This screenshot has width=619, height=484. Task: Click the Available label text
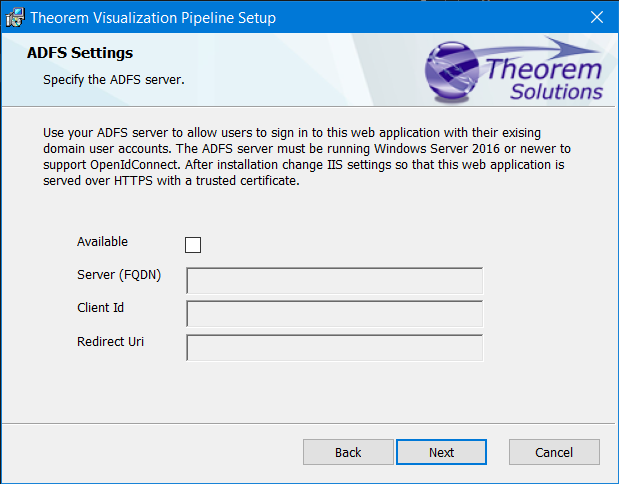pyautogui.click(x=102, y=242)
